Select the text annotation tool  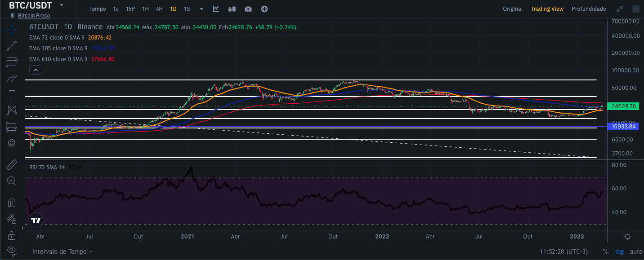(12, 94)
